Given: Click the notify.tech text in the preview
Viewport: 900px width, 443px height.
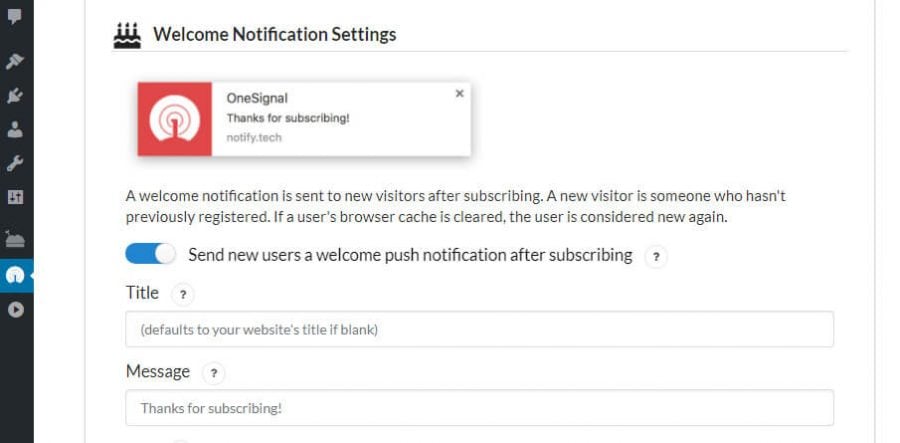Looking at the screenshot, I should point(254,138).
